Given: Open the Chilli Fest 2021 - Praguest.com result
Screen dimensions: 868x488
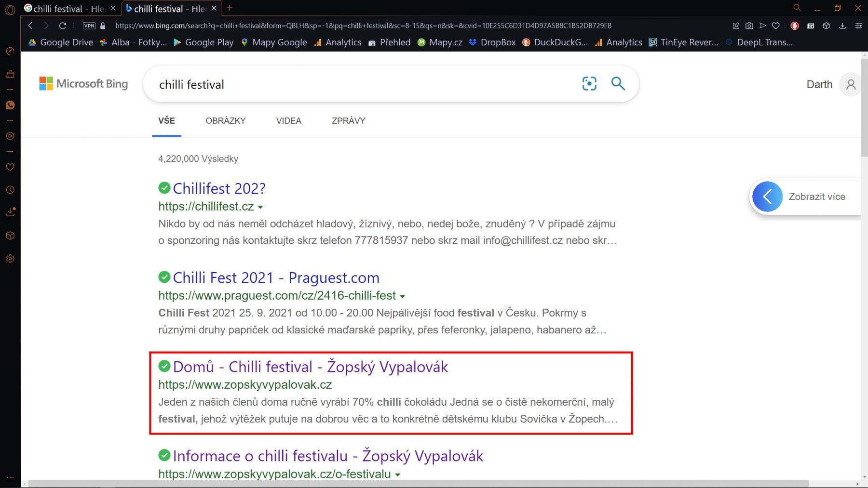Looking at the screenshot, I should (276, 278).
